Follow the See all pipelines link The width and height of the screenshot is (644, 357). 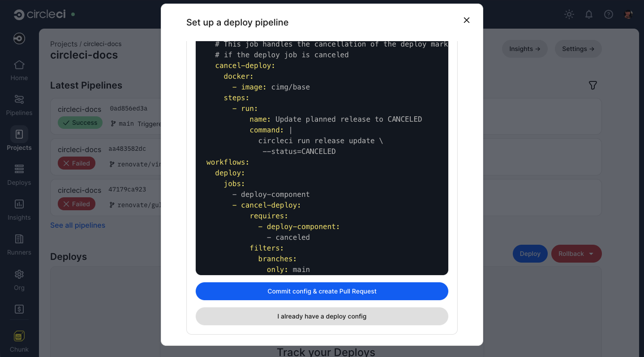coord(77,225)
